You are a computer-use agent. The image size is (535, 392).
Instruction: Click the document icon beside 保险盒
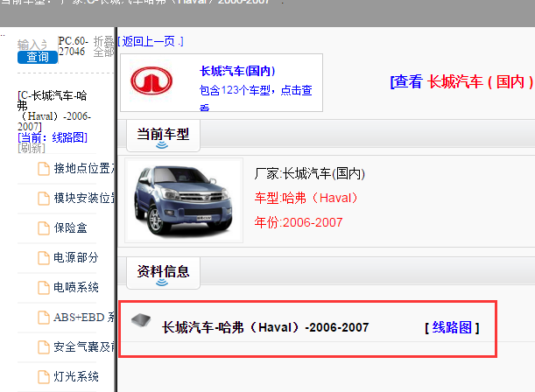(43, 228)
